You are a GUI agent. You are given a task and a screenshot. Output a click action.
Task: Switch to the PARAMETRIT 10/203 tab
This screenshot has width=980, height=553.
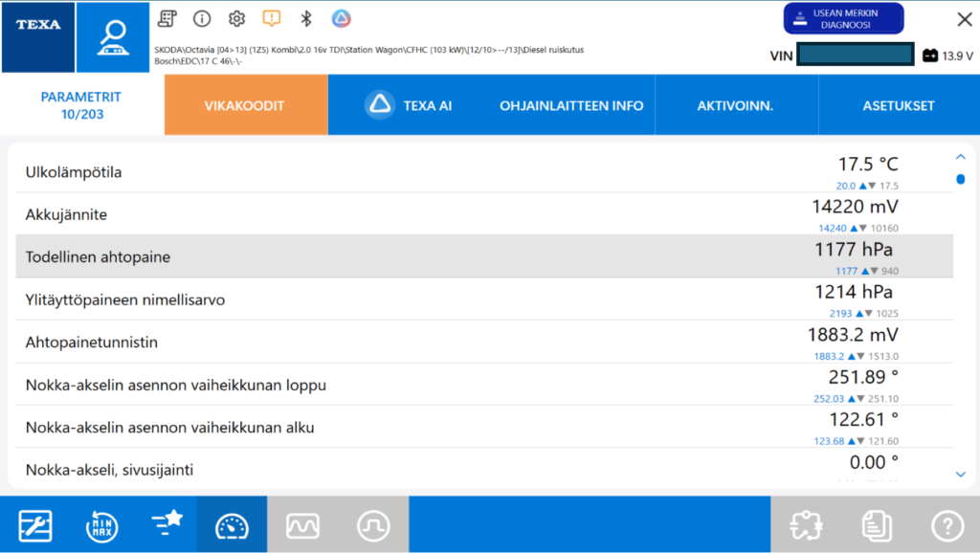[82, 105]
